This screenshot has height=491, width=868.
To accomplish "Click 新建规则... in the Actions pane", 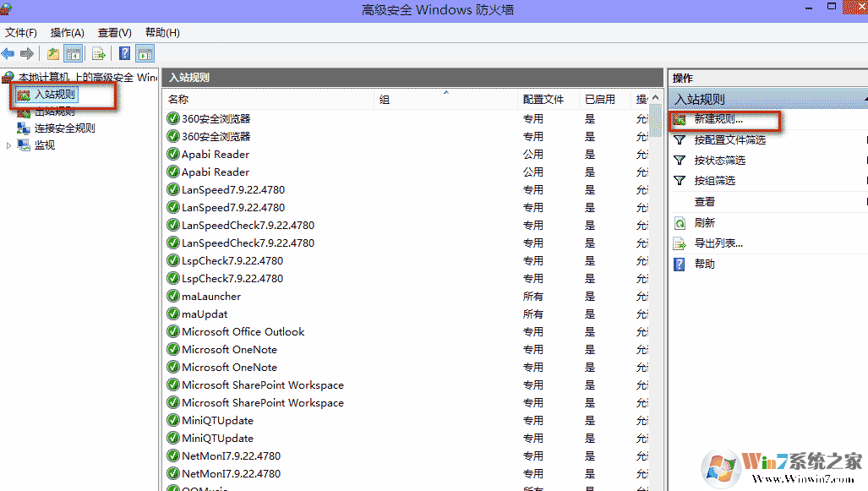I will pyautogui.click(x=718, y=119).
